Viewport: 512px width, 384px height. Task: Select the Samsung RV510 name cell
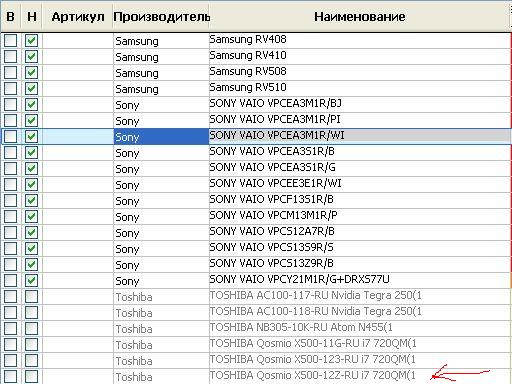tap(360, 89)
